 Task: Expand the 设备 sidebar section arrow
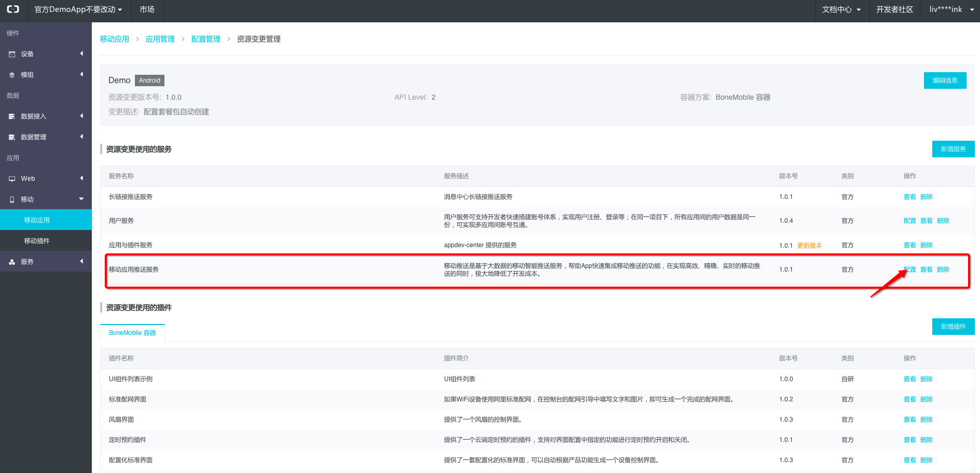tap(81, 53)
